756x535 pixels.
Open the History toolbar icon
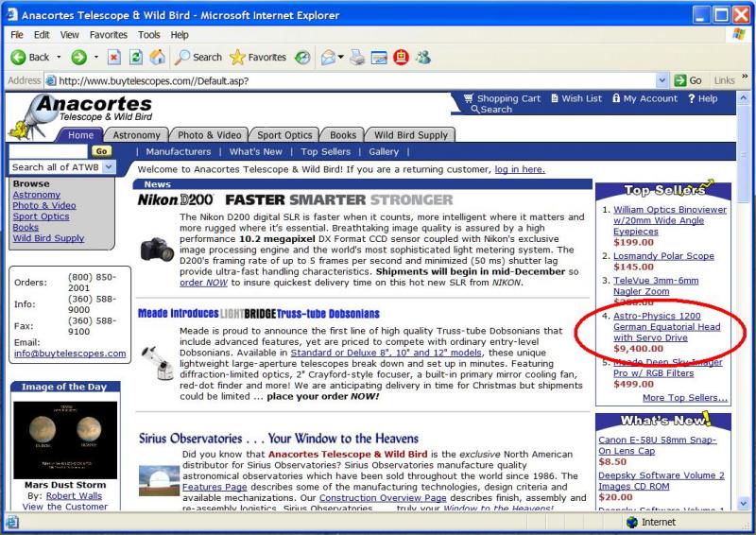click(302, 58)
